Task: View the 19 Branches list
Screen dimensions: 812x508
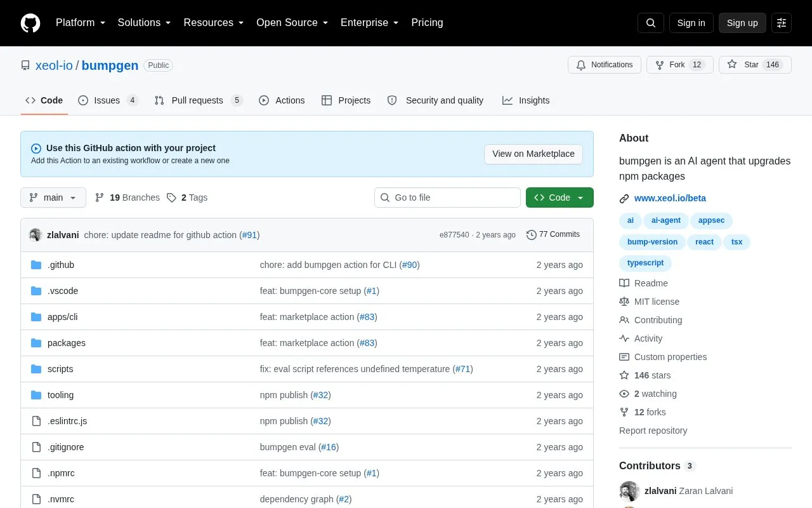Action: (x=128, y=197)
